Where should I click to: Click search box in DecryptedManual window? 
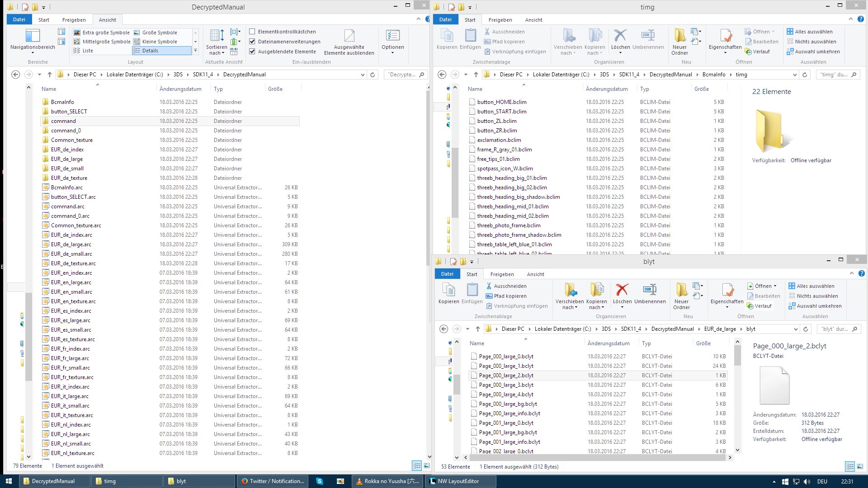[x=405, y=75]
